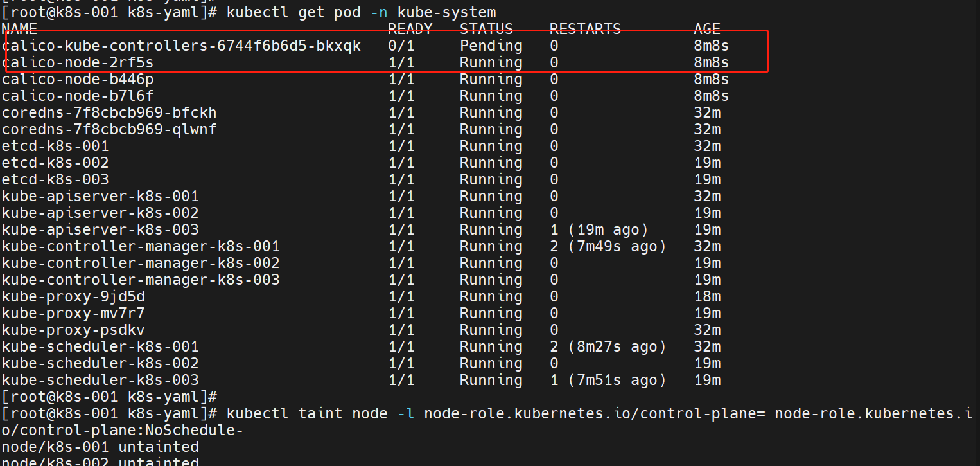Select kube-proxy-psdkv pod name
This screenshot has height=466, width=980.
pos(73,330)
